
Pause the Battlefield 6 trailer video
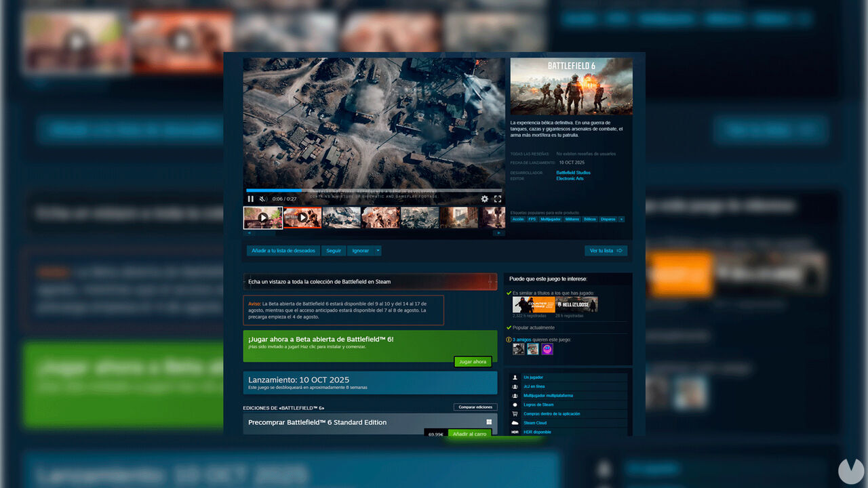250,199
